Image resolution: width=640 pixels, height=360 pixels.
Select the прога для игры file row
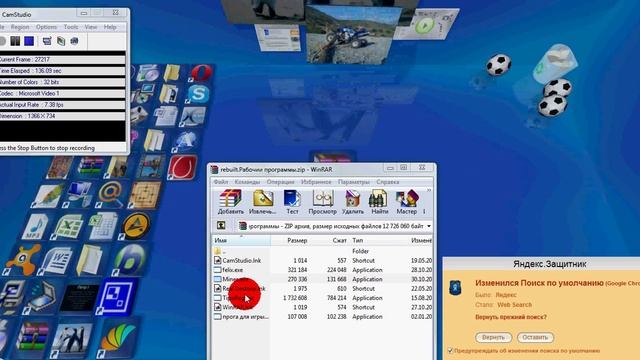[322, 316]
